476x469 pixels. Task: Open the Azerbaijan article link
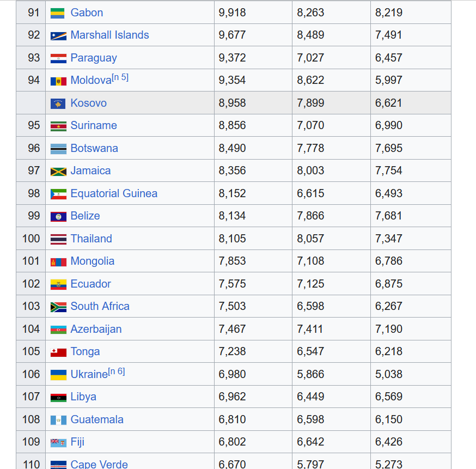96,329
